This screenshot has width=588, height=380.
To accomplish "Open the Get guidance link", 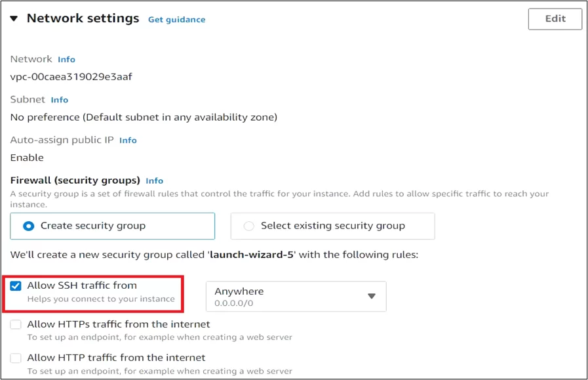I will point(176,20).
